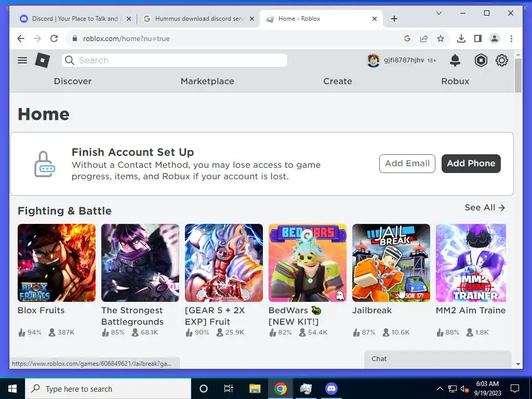Click Chrome icon on the taskbar
This screenshot has width=532, height=399.
click(x=280, y=389)
